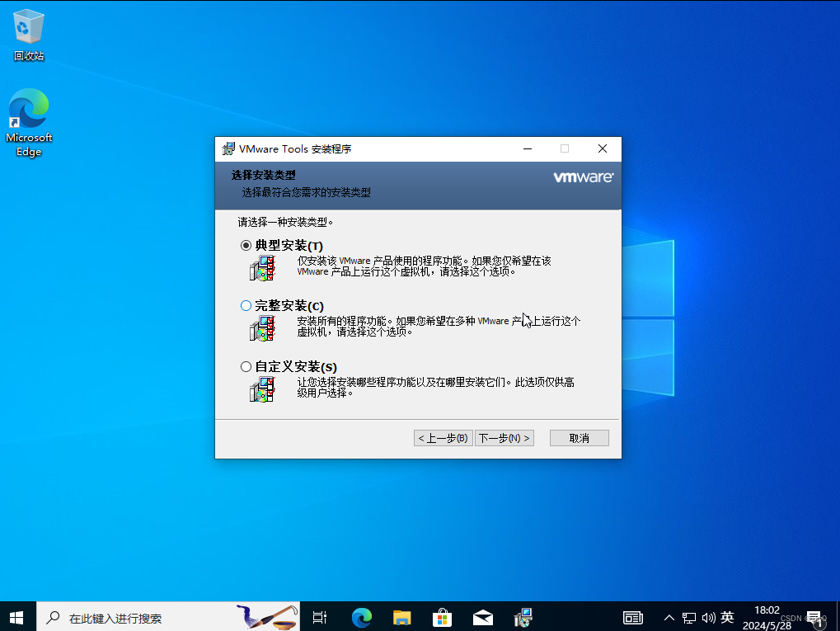The image size is (840, 631).
Task: Click the VMware Tools 安装程序 window title
Action: (295, 148)
